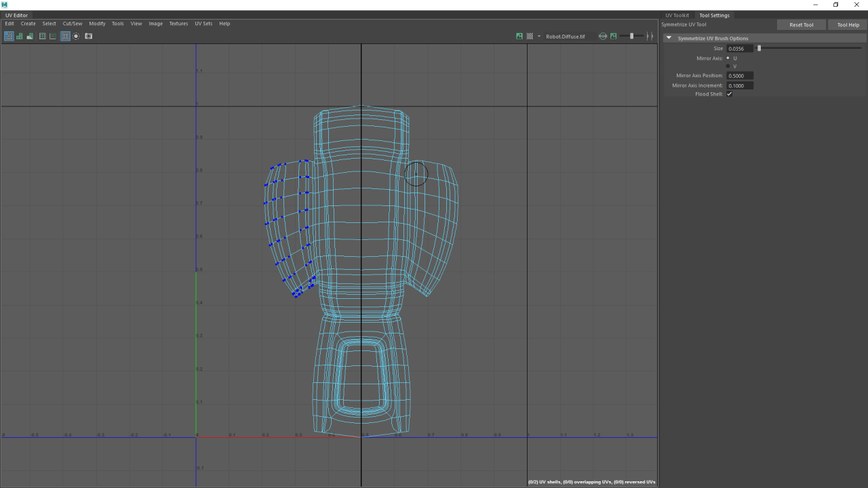The image size is (868, 488).
Task: Toggle the grid display icon
Action: point(65,36)
